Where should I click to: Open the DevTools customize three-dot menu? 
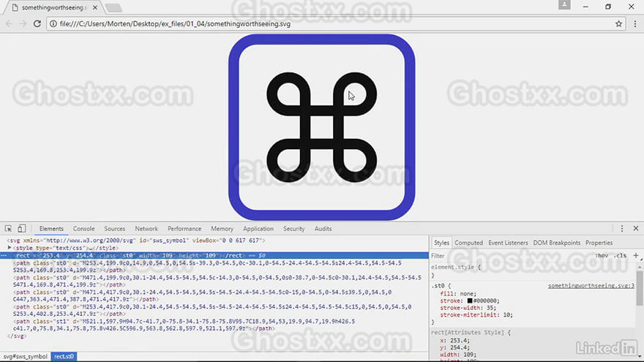622,229
